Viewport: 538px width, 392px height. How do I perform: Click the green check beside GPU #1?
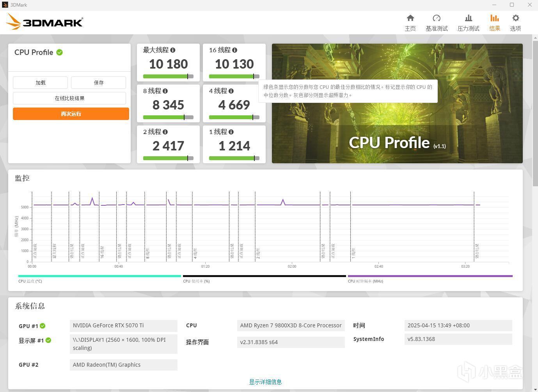[x=43, y=326]
